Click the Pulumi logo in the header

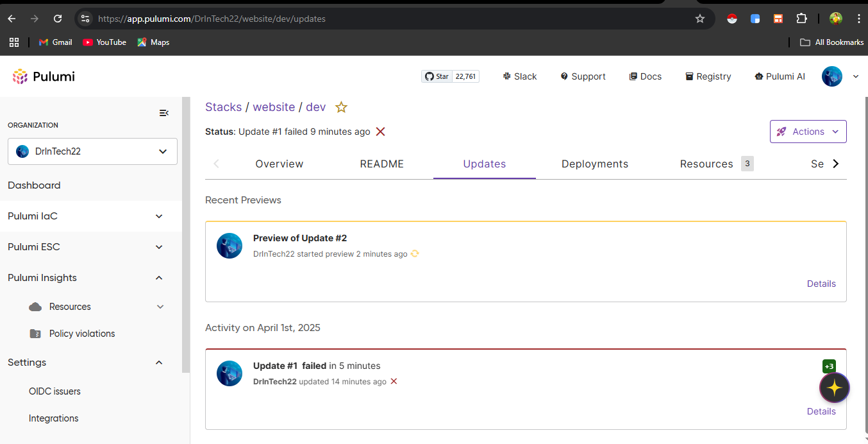[44, 76]
